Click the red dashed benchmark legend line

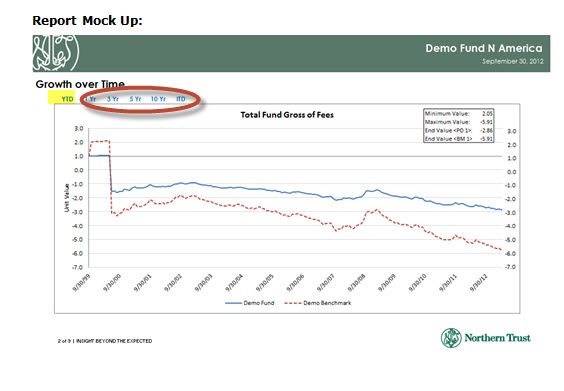coord(293,303)
